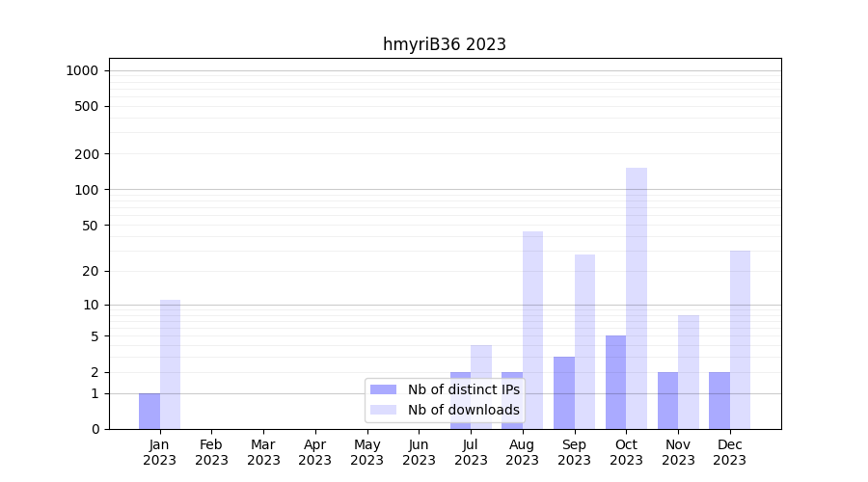Select the 'Nb of downloads' legend label
The width and height of the screenshot is (868, 482).
pyautogui.click(x=463, y=410)
